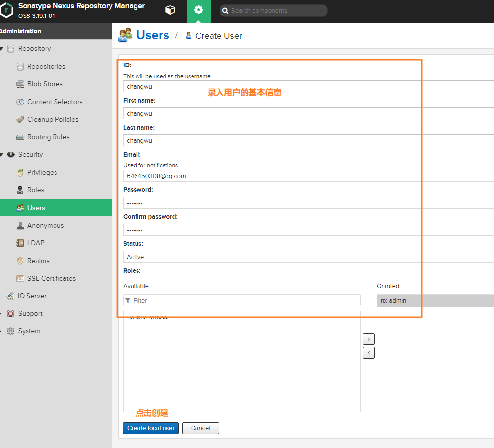Screen dimensions: 494x448
Task: Expand the System tree section
Action: (x=2, y=331)
